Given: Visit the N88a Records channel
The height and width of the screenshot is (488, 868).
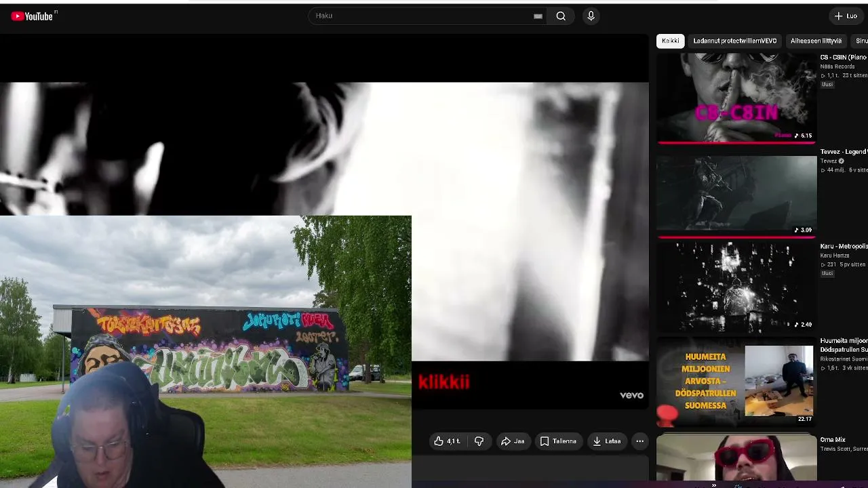Looking at the screenshot, I should [837, 66].
